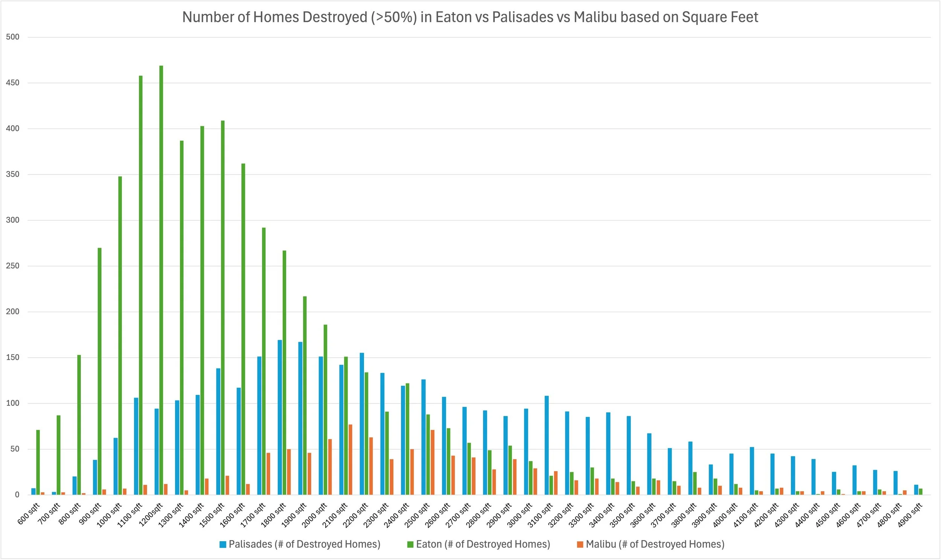The height and width of the screenshot is (560, 941).
Task: Select the chart title about Homes Destroyed
Action: [x=470, y=17]
